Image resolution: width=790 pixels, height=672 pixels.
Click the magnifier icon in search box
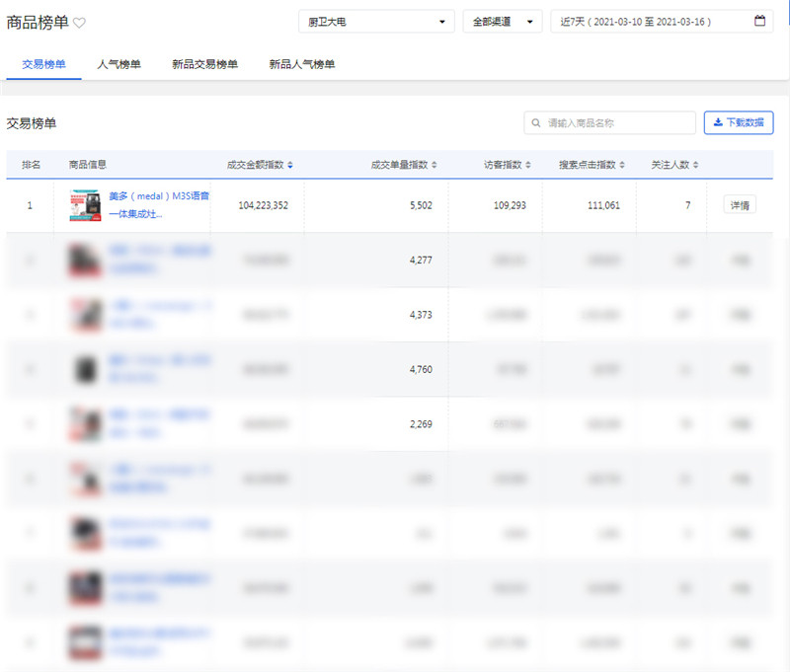[x=536, y=123]
